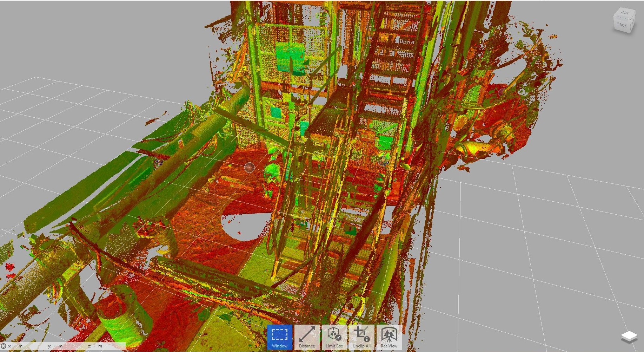Click the ViewCube's right side face

pos(633,23)
